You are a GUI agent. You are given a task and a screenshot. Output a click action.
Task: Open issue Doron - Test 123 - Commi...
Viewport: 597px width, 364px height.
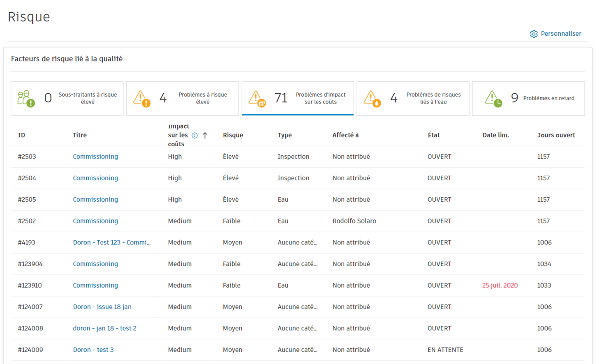[111, 242]
